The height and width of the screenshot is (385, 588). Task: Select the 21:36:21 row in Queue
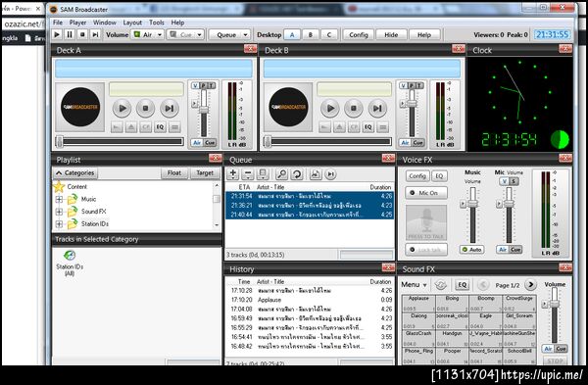pos(310,206)
